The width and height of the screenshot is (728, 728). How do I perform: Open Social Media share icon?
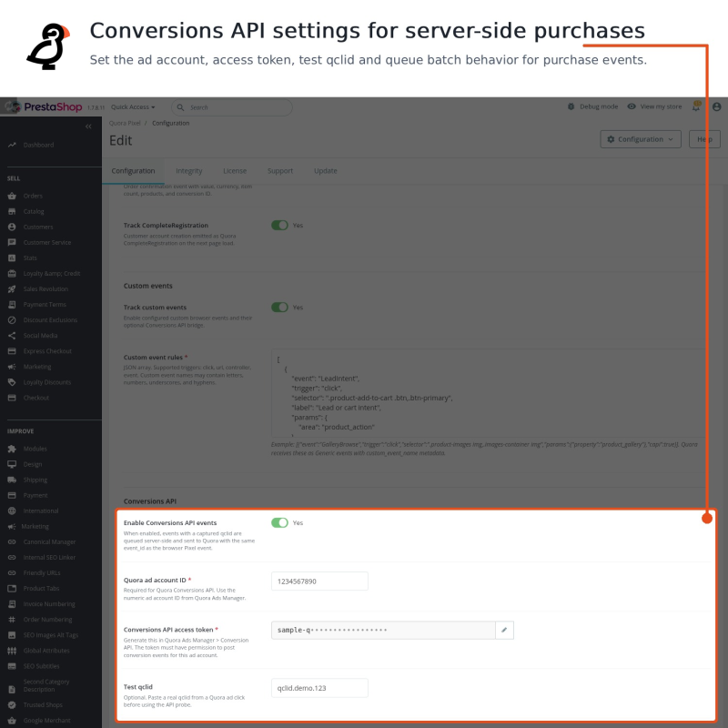(12, 335)
